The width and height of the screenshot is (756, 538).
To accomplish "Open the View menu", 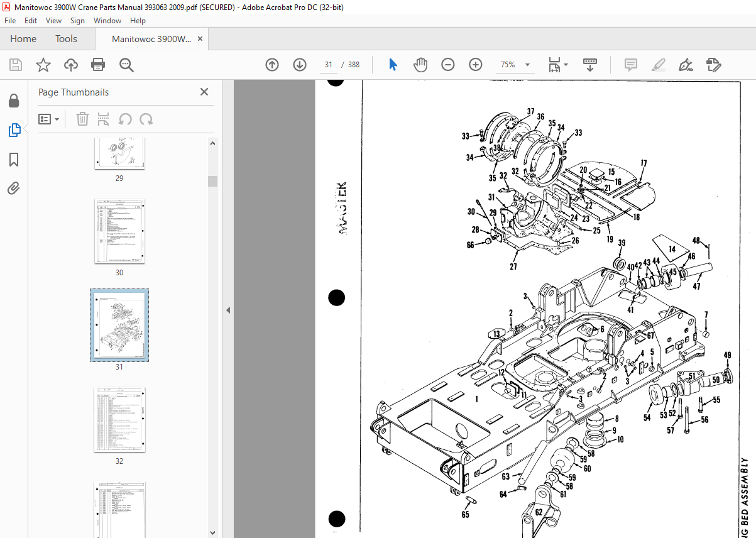I will tap(53, 20).
